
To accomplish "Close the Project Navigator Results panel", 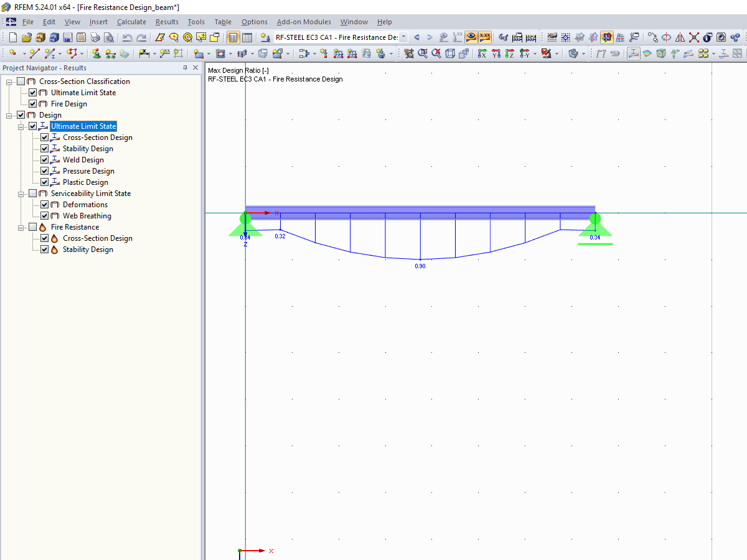I will (x=195, y=67).
